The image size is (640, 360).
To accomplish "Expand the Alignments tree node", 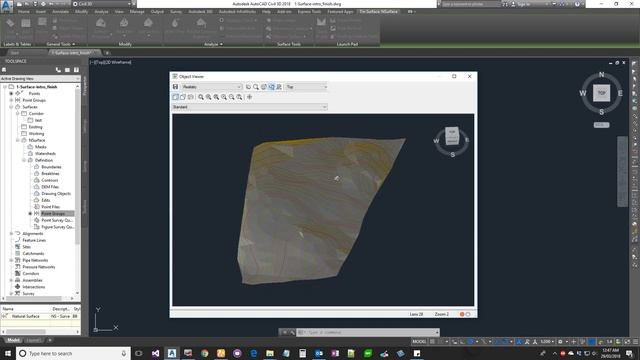I will (11, 233).
